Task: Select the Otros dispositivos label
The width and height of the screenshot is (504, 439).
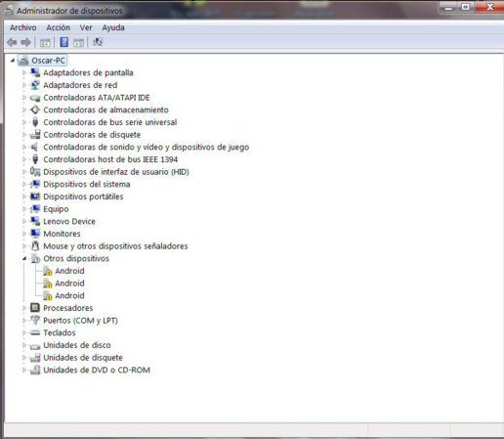Action: pos(76,258)
